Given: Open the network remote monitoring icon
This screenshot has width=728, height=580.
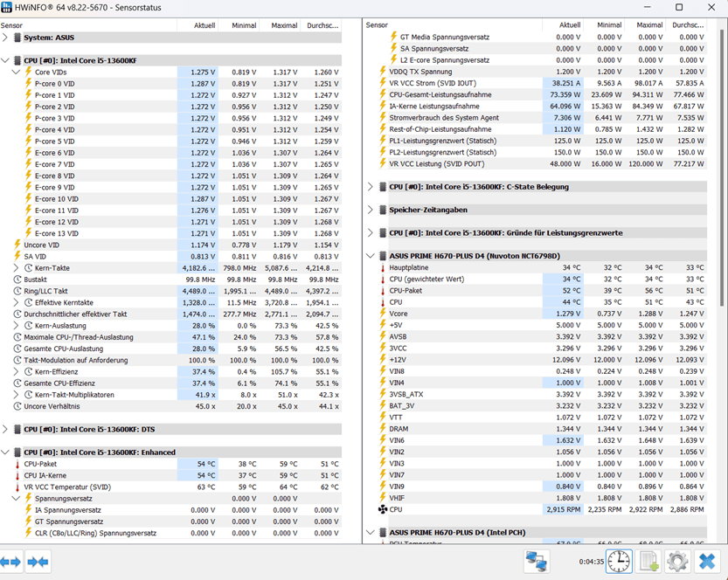Looking at the screenshot, I should [537, 562].
